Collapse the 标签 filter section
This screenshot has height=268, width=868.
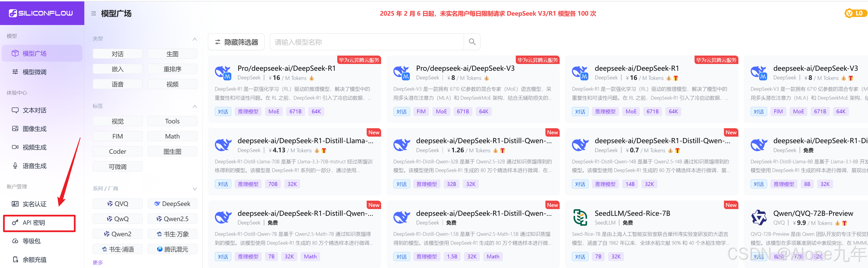194,106
